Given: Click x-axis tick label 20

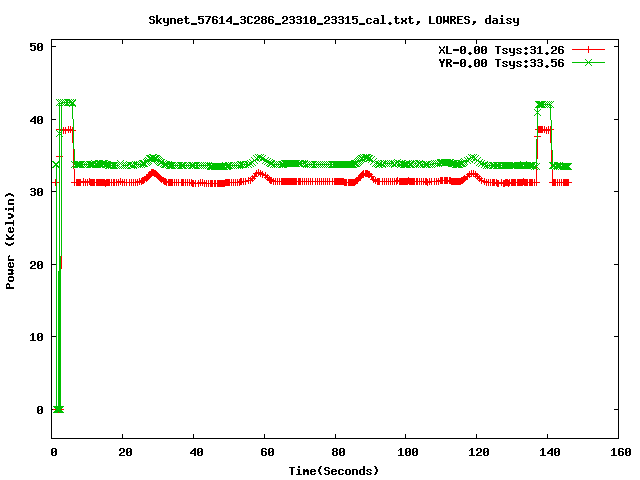Looking at the screenshot, I should pos(125,452).
